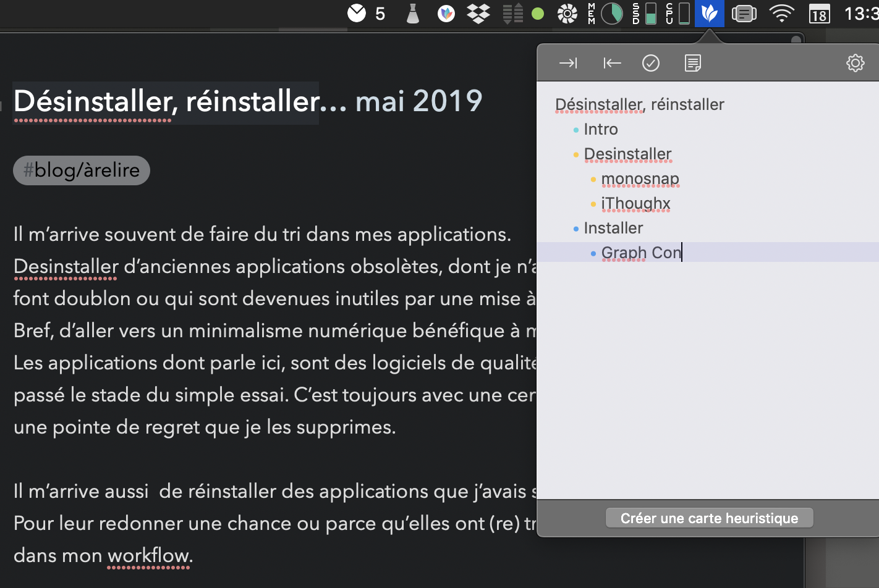Click the outdent arrow icon in popup toolbar
The height and width of the screenshot is (588, 879).
[x=612, y=63]
